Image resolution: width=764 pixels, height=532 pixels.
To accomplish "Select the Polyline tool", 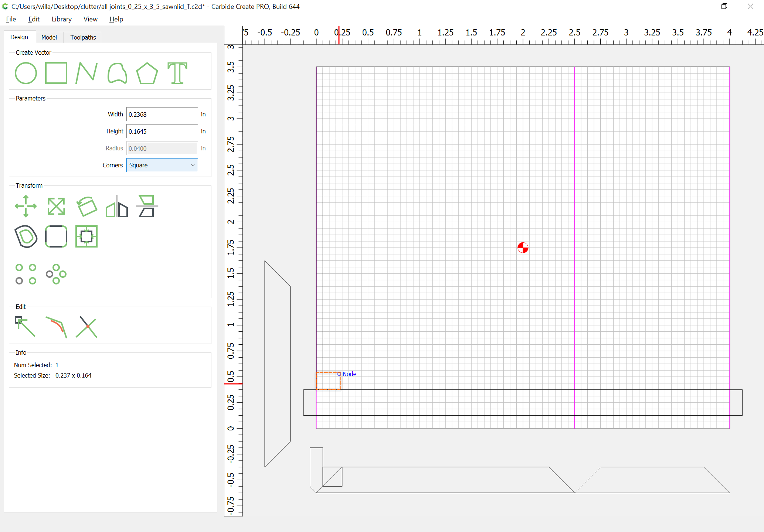I will point(86,73).
